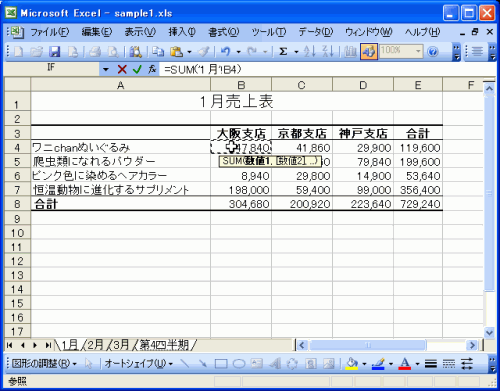This screenshot has width=500, height=391.
Task: Click the Text Box tool icon
Action: click(x=257, y=364)
